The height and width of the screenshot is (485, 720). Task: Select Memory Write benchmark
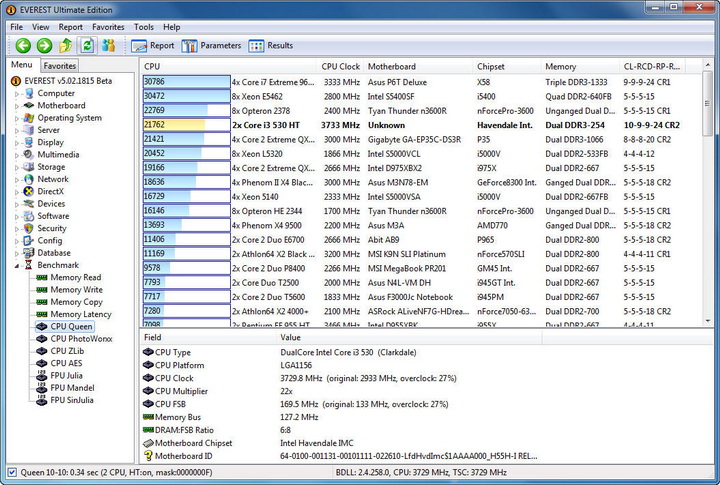click(76, 290)
